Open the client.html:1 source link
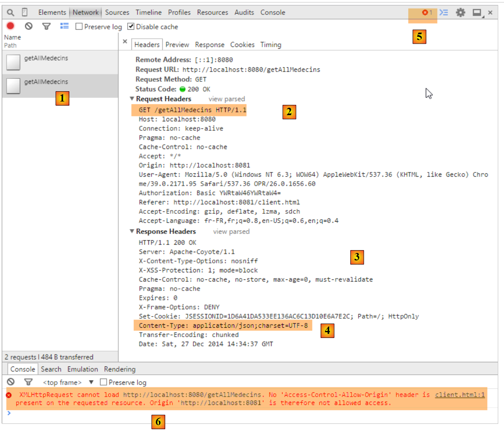Screen dimensions: 504x435 [459, 395]
